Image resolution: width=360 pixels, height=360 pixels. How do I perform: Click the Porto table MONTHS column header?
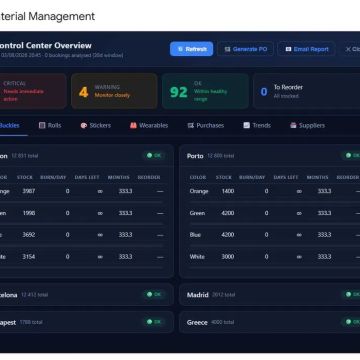click(x=318, y=177)
